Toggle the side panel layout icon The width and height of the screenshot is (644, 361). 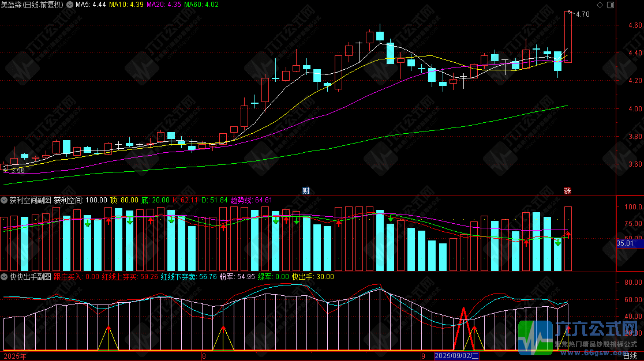pyautogui.click(x=611, y=5)
